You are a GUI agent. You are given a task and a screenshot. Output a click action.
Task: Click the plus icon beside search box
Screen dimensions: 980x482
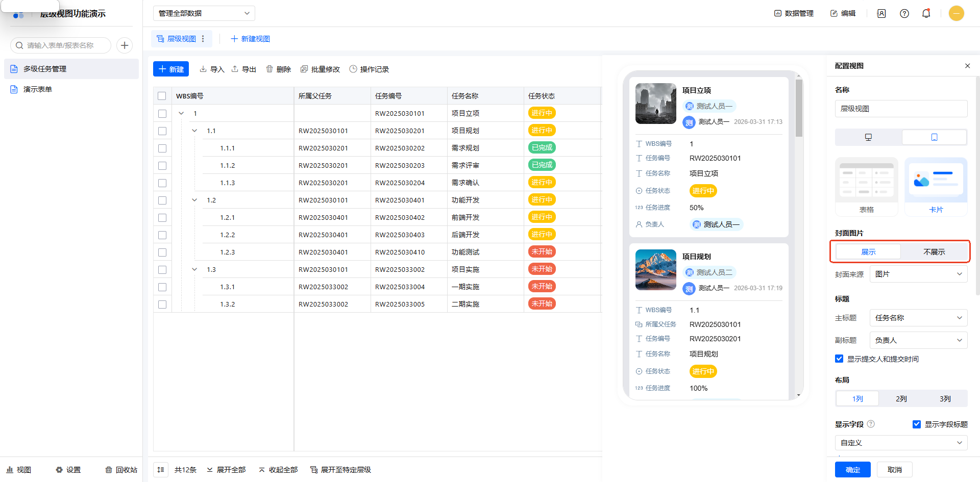tap(125, 45)
